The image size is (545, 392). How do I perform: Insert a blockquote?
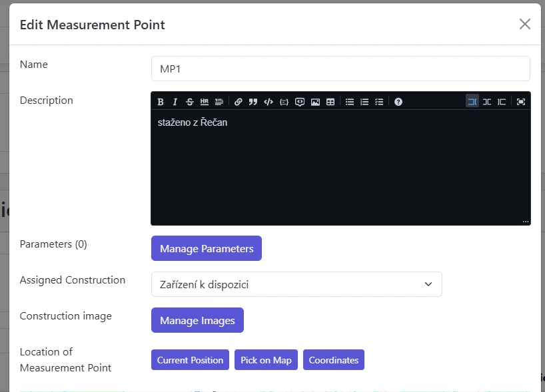pyautogui.click(x=252, y=101)
